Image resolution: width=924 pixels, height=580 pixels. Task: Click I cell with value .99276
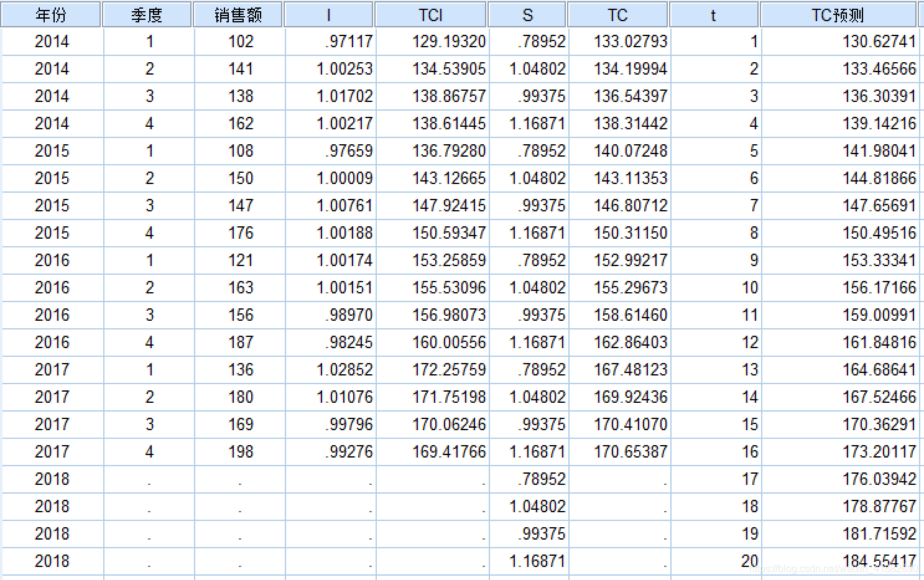tap(331, 452)
